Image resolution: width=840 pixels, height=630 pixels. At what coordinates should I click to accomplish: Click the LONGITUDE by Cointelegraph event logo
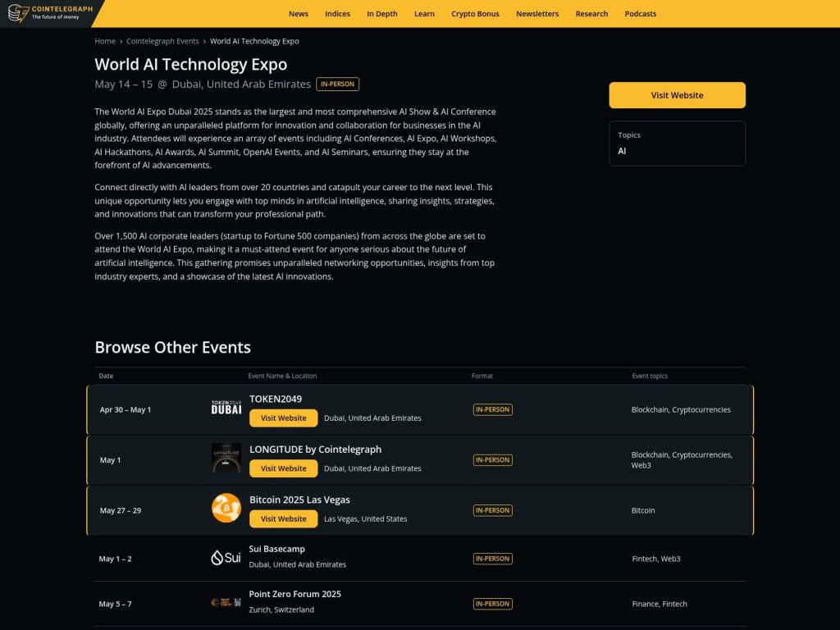tap(226, 457)
